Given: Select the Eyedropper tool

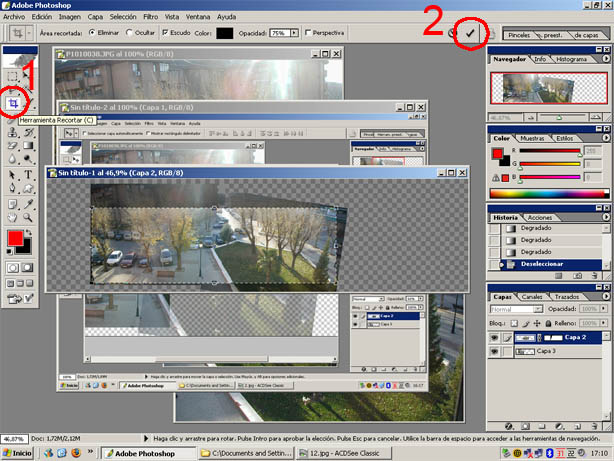Looking at the screenshot, I should (28, 204).
